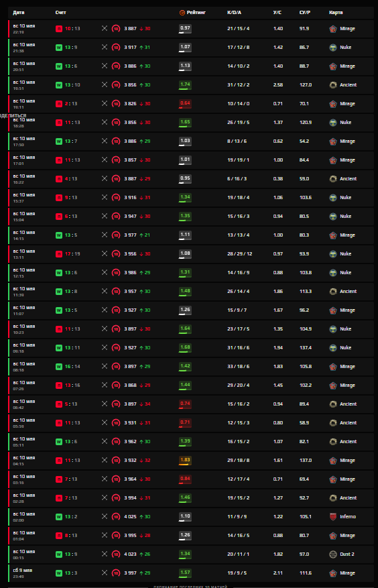Click the level 10 badge beside Elo 3 931
This screenshot has height=588, width=378.
tap(116, 423)
